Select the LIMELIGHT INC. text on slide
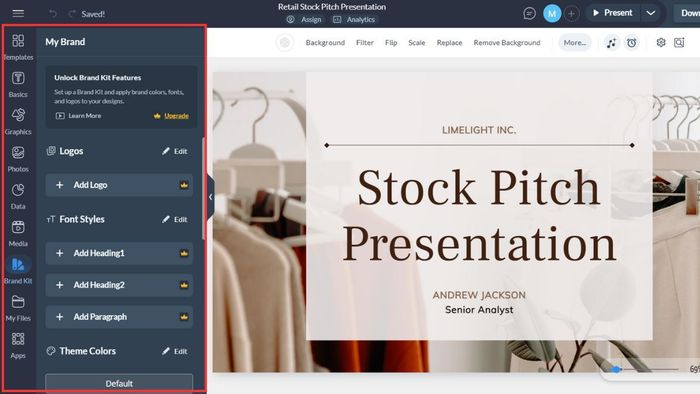This screenshot has width=700, height=394. [479, 130]
